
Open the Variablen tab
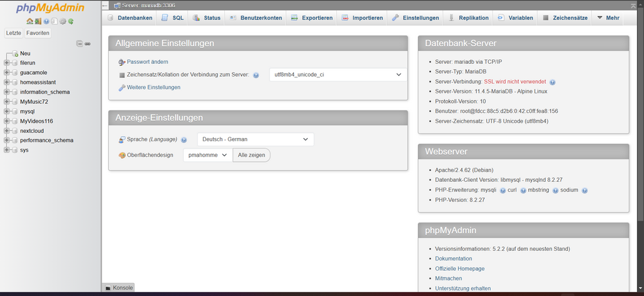coord(515,17)
